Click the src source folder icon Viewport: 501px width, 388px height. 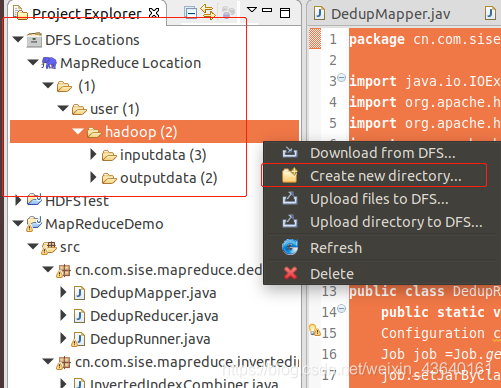point(49,248)
